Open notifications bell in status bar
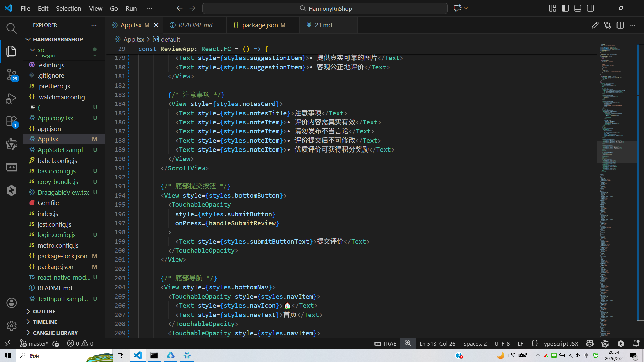 636,343
